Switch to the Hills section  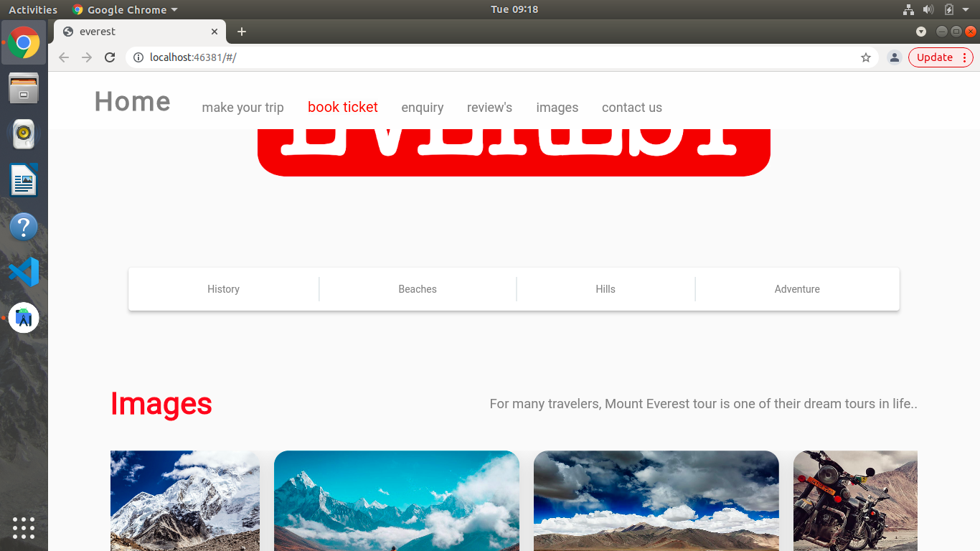coord(606,288)
